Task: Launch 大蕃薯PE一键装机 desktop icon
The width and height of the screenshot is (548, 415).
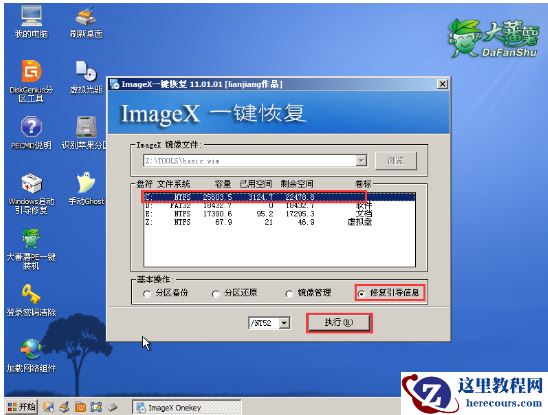Action: pyautogui.click(x=31, y=249)
